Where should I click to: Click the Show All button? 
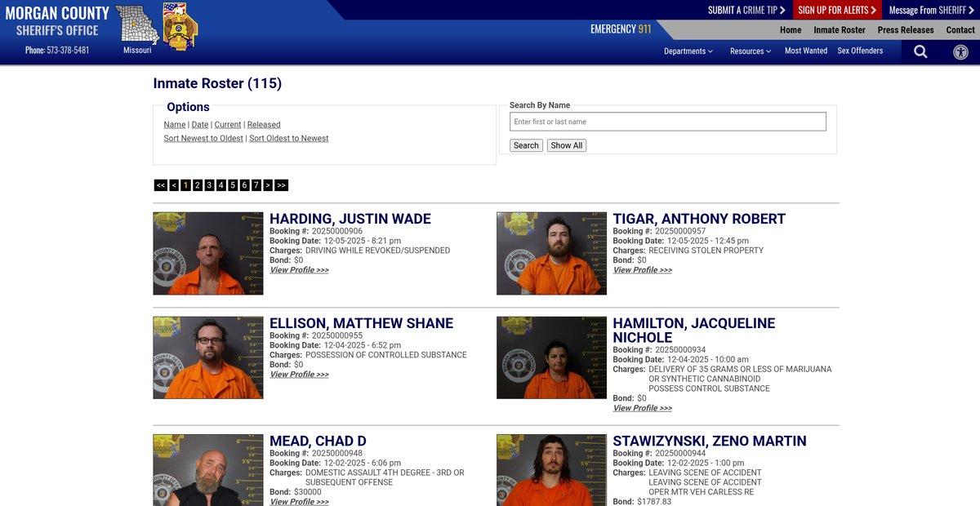(567, 145)
